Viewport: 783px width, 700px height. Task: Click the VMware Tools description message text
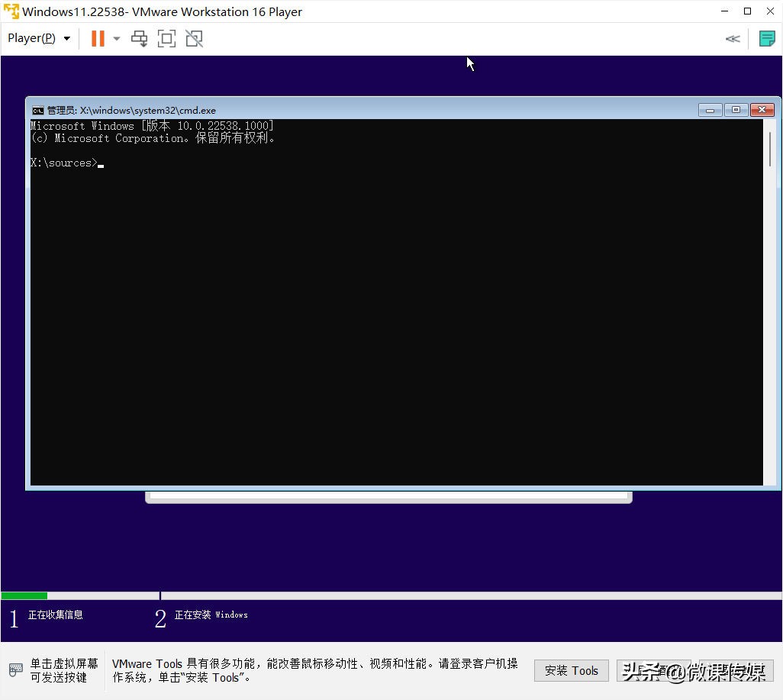point(314,670)
